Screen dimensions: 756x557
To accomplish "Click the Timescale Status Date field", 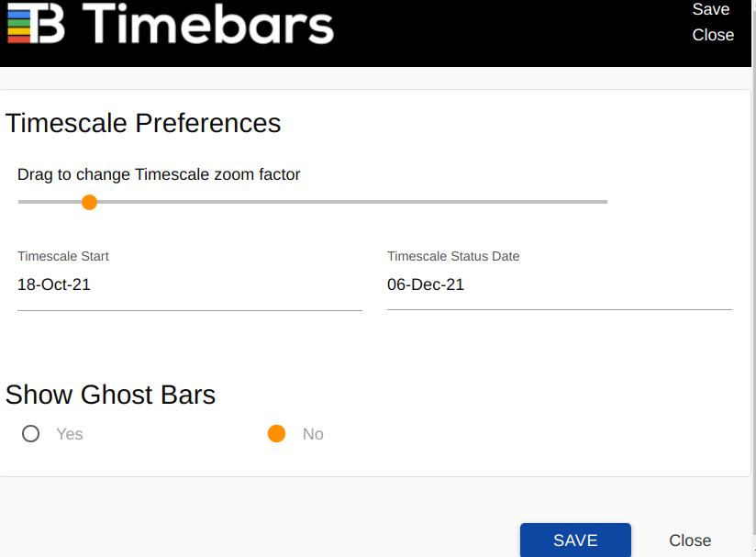I will coord(559,285).
